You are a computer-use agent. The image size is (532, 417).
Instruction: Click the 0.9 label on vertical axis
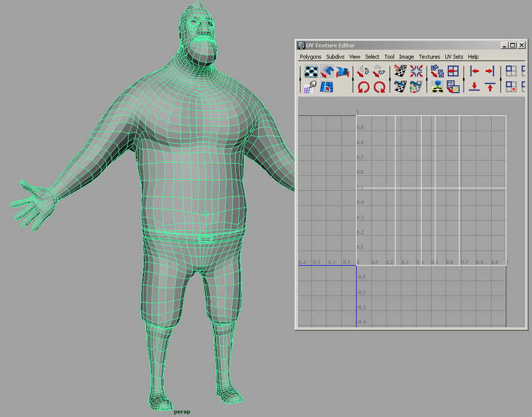pyautogui.click(x=360, y=128)
